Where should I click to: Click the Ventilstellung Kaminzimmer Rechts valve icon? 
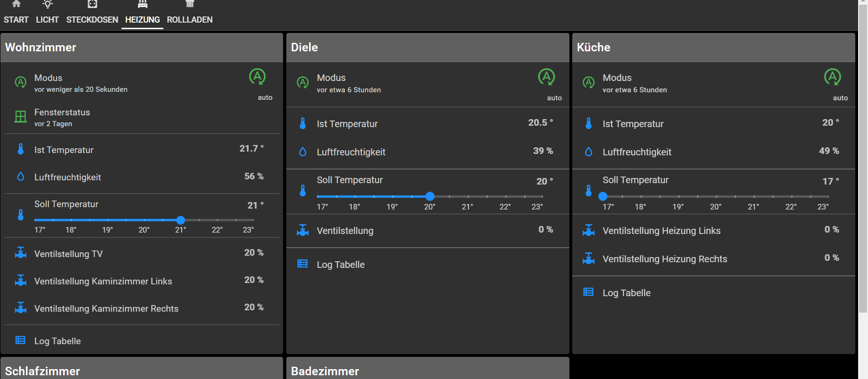[x=21, y=307]
